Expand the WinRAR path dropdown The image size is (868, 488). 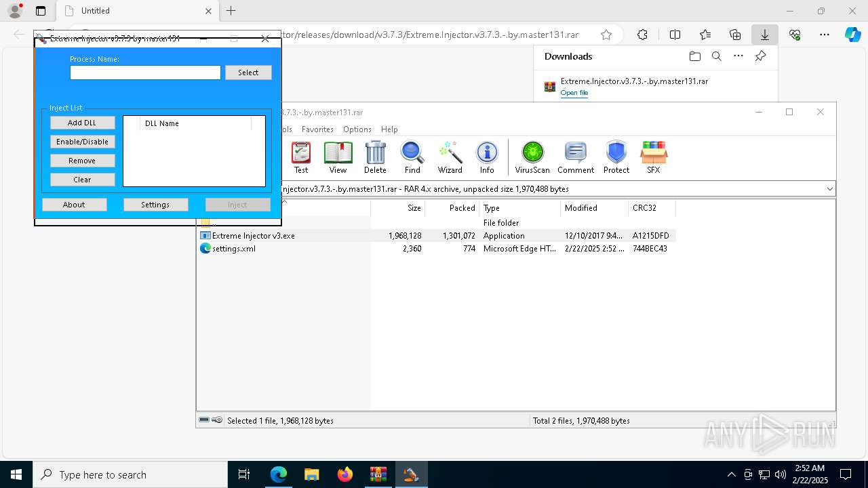click(x=829, y=189)
